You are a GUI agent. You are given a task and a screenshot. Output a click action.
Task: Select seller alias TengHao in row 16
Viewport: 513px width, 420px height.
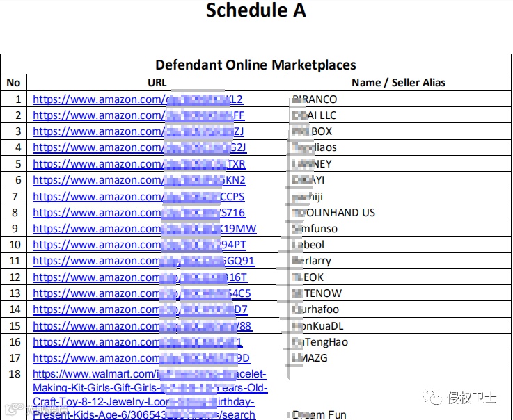(x=320, y=342)
